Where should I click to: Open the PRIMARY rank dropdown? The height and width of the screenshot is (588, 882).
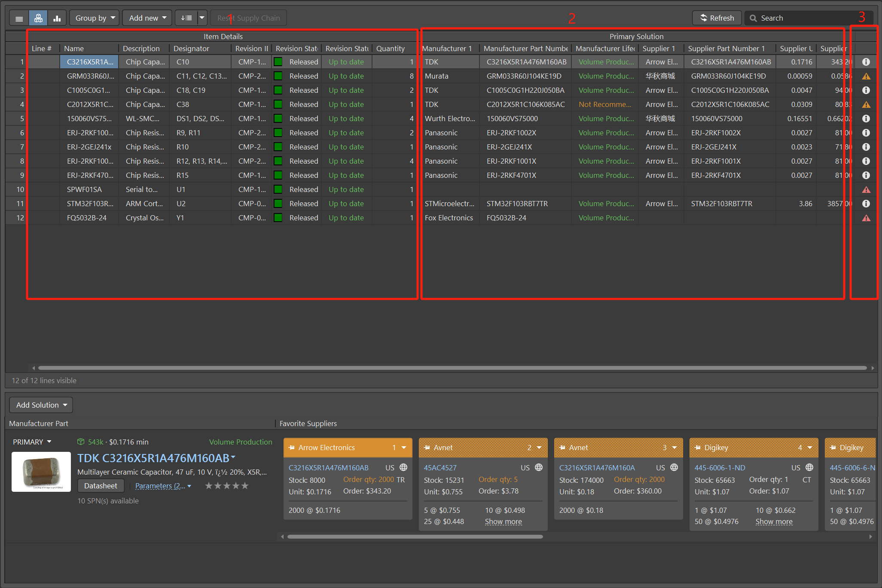pos(32,442)
